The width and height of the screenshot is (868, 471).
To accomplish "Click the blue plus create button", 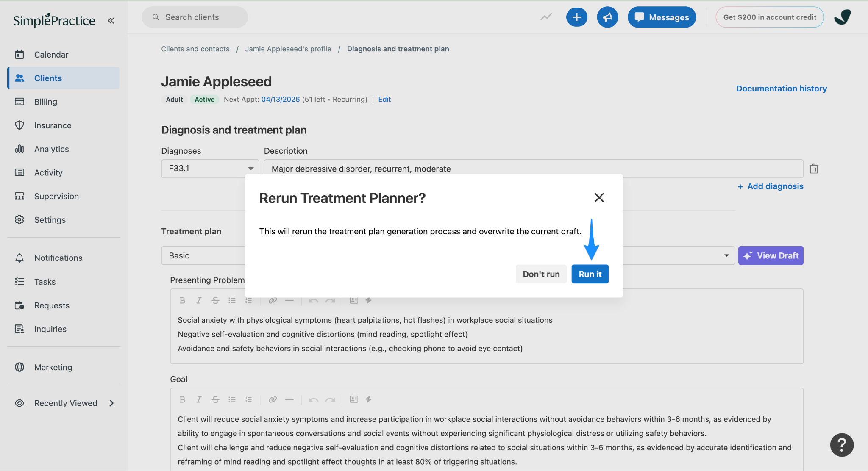I will pos(577,17).
